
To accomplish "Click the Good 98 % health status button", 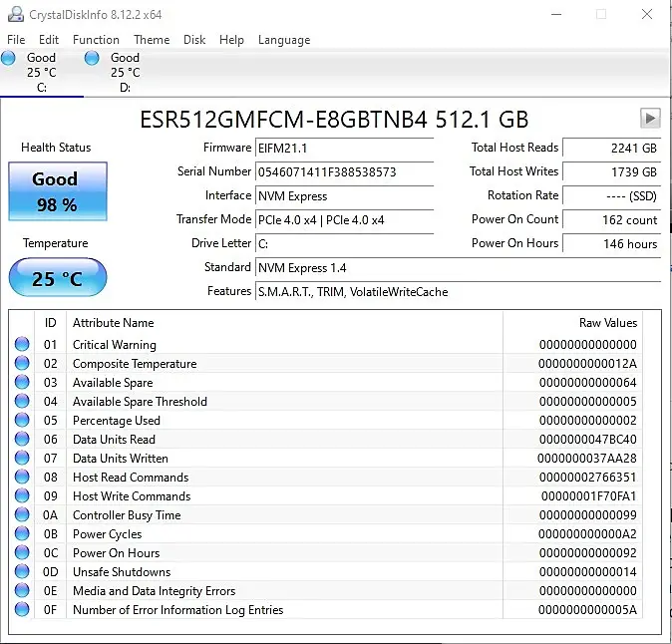I will [56, 191].
